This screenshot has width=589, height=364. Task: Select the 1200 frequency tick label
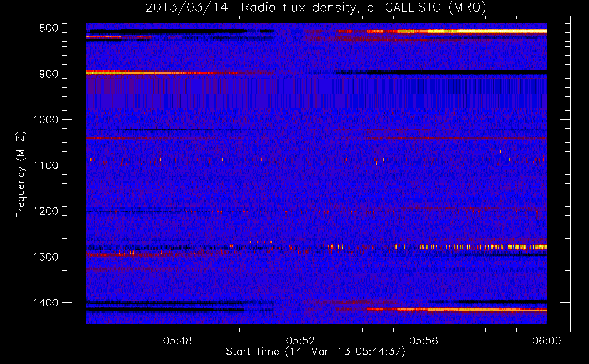(x=46, y=211)
